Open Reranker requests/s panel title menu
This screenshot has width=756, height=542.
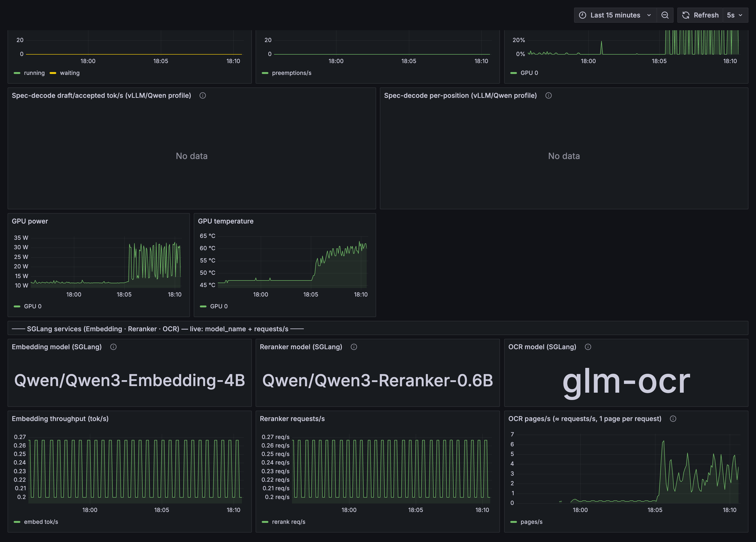pyautogui.click(x=292, y=419)
